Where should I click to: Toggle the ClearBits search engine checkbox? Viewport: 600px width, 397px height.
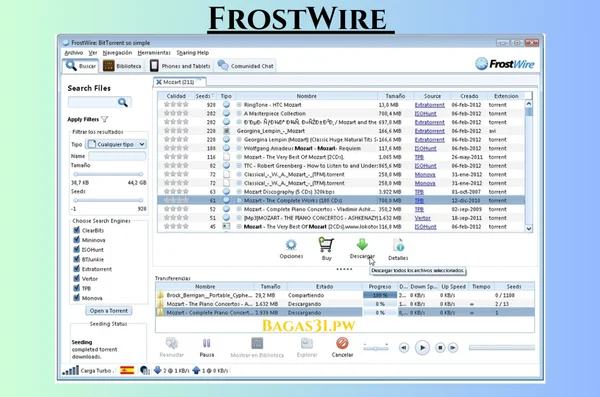(76, 230)
